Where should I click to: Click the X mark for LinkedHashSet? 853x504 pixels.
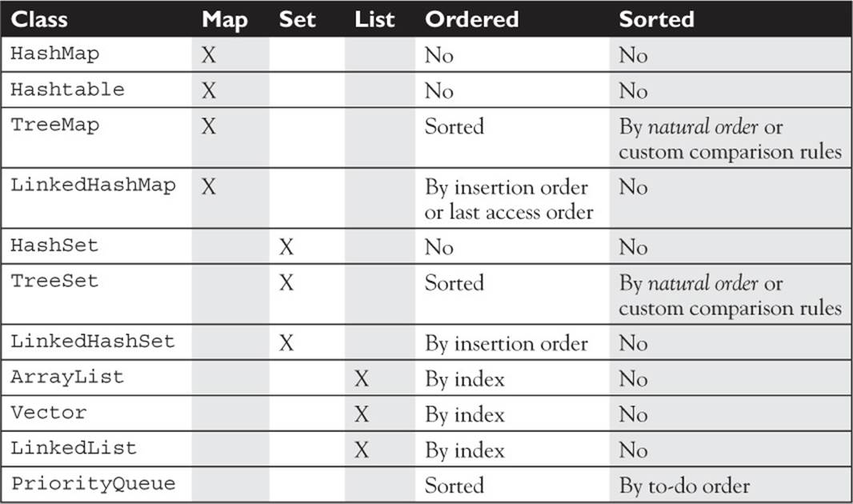pyautogui.click(x=286, y=342)
